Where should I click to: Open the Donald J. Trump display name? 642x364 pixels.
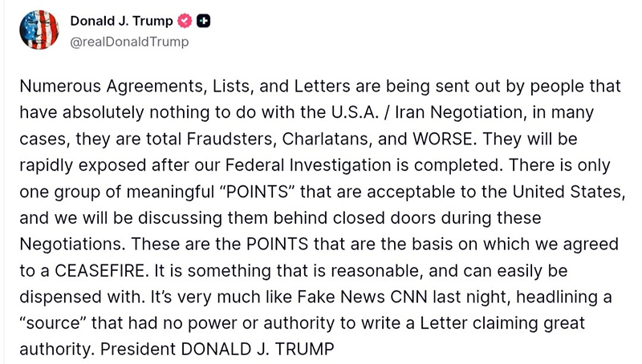click(x=121, y=22)
